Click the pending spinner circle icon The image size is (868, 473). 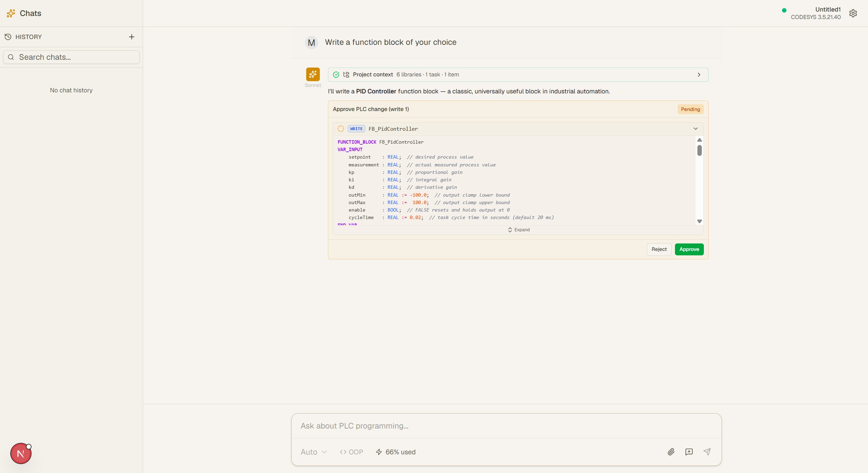point(341,129)
